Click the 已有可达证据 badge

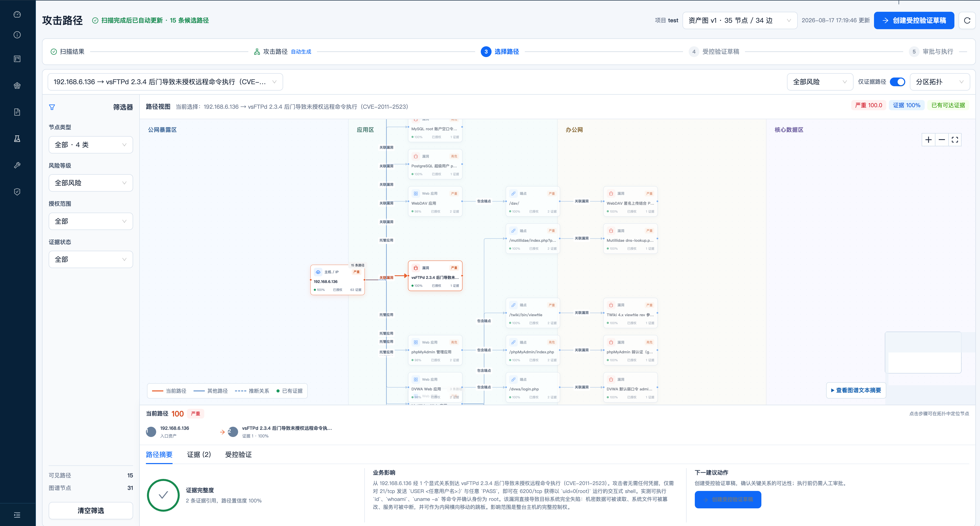pyautogui.click(x=948, y=105)
